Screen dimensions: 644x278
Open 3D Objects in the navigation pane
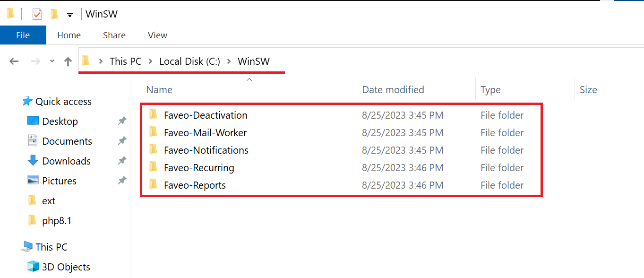tap(66, 267)
